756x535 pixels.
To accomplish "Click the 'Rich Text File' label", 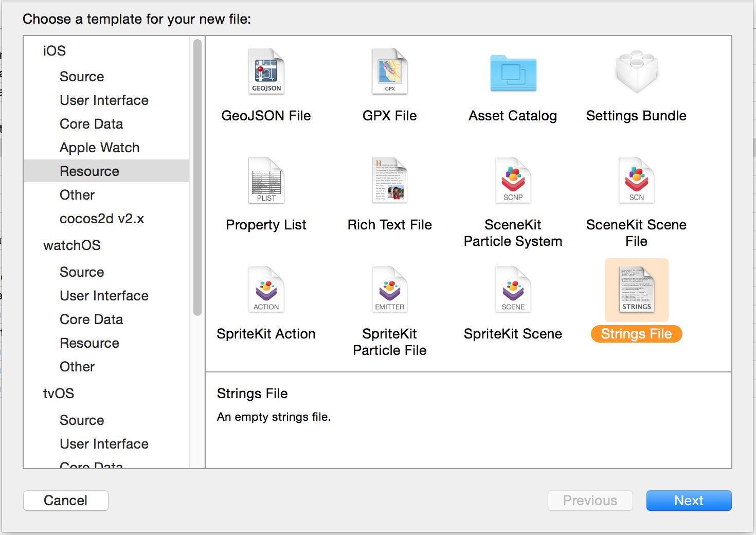I will tap(389, 225).
